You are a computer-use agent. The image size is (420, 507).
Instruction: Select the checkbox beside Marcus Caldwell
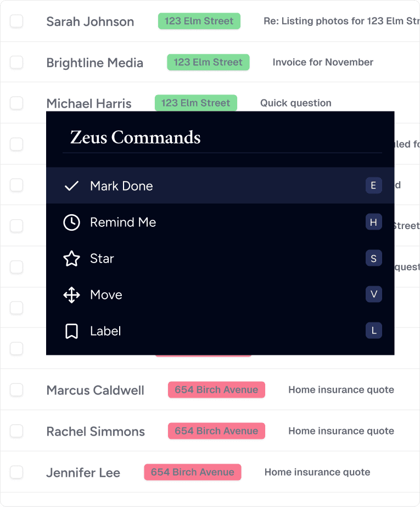tap(16, 390)
